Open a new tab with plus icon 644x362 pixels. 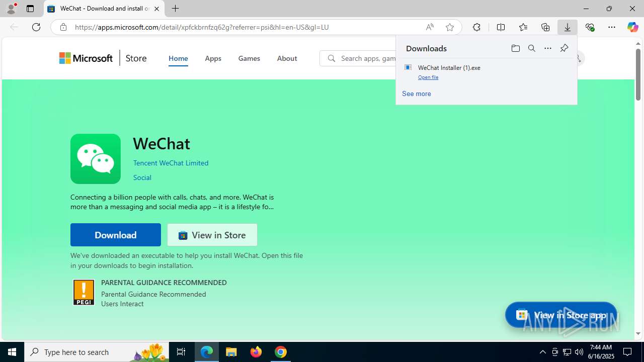175,9
